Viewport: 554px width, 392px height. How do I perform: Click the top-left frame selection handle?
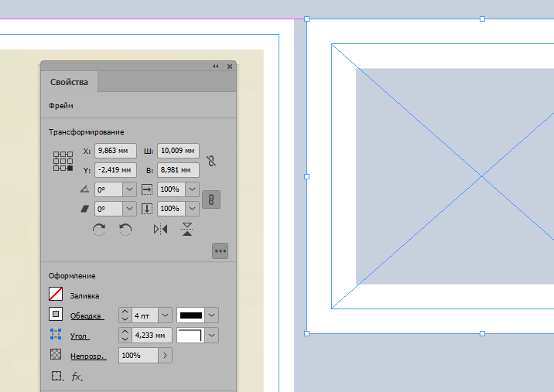click(306, 19)
